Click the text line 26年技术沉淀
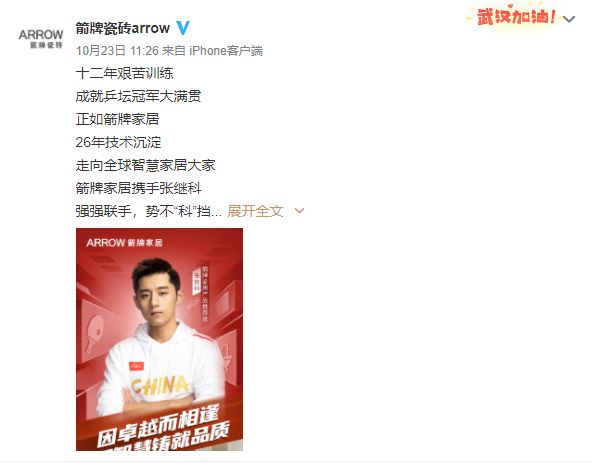Screen dimensions: 592x465 click(119, 142)
